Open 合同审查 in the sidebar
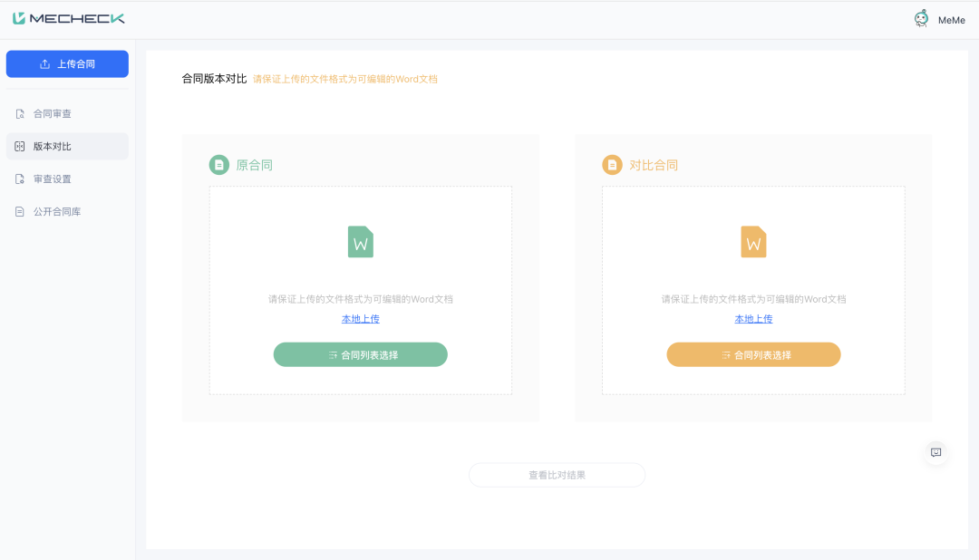979x560 pixels. 53,114
